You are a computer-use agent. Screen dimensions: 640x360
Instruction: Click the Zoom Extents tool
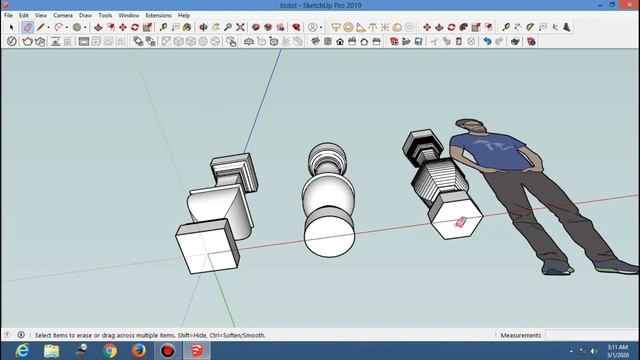240,27
